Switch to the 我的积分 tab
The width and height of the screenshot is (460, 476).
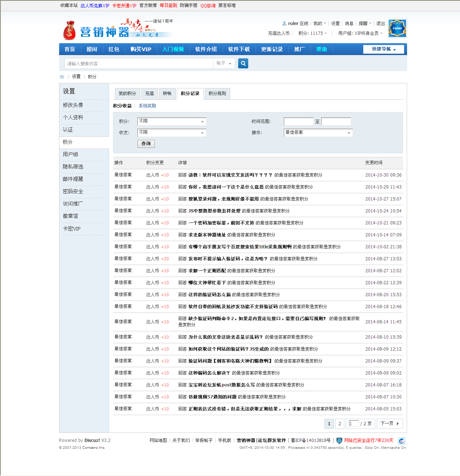coord(127,94)
